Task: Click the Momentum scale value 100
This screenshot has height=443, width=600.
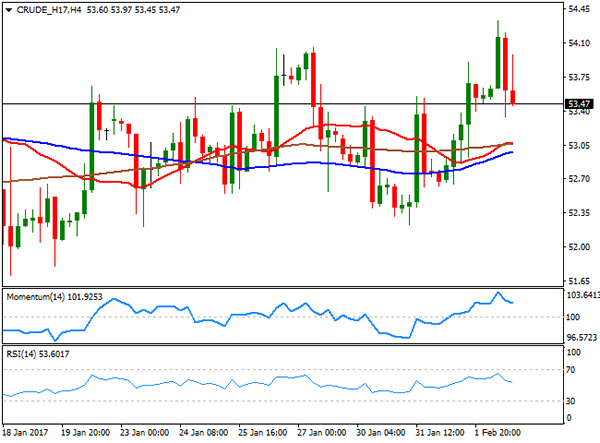Action: tap(573, 317)
